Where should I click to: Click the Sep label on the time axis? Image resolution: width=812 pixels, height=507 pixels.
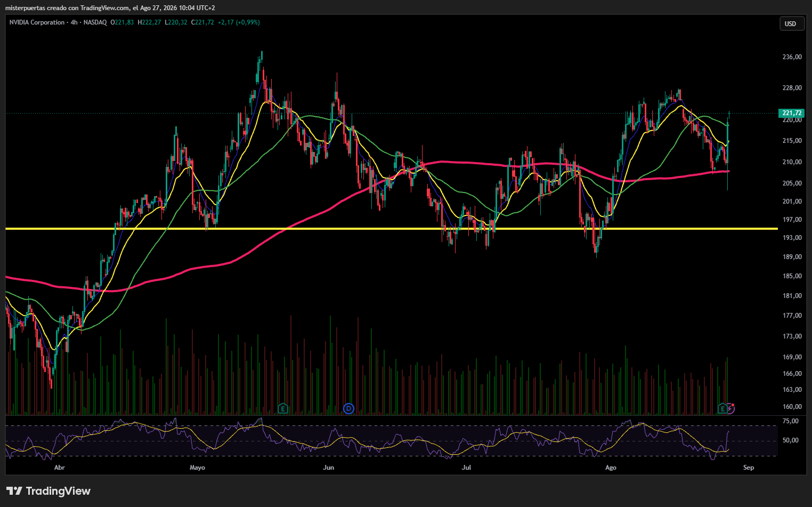(749, 468)
